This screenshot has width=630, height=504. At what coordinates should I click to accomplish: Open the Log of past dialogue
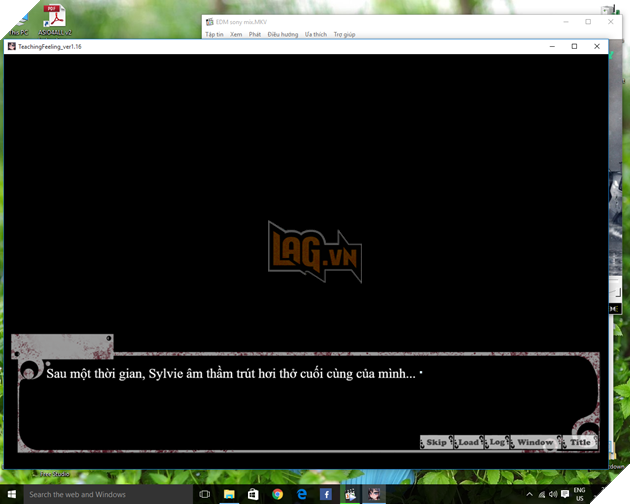497,442
